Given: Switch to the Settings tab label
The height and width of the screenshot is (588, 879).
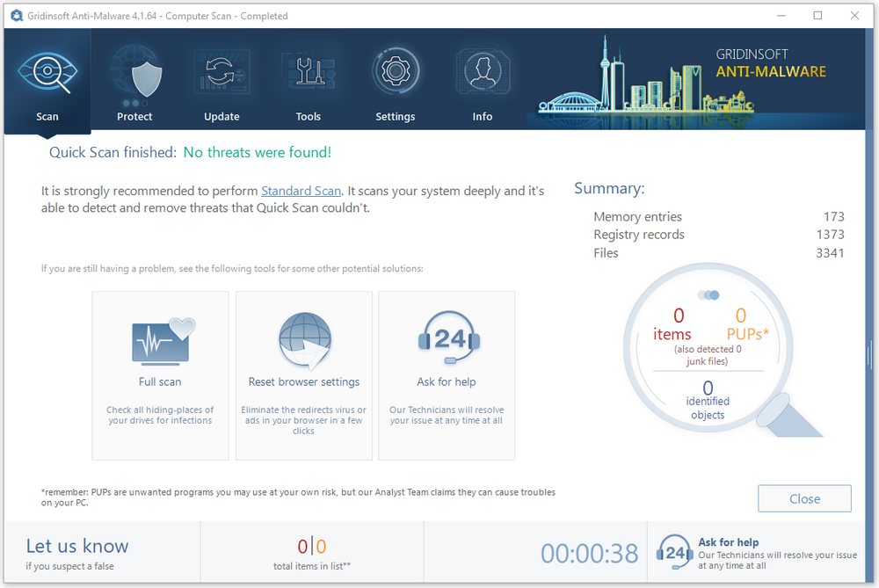Looking at the screenshot, I should click(x=396, y=117).
